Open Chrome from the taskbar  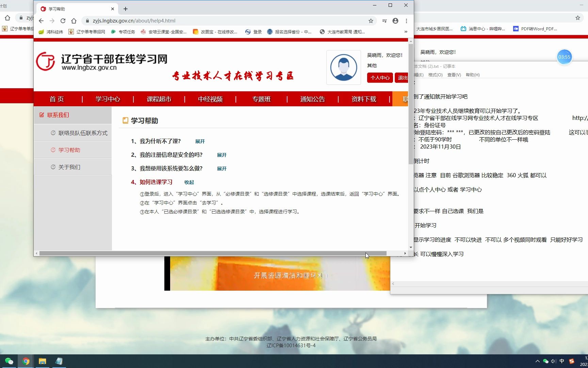(26, 361)
